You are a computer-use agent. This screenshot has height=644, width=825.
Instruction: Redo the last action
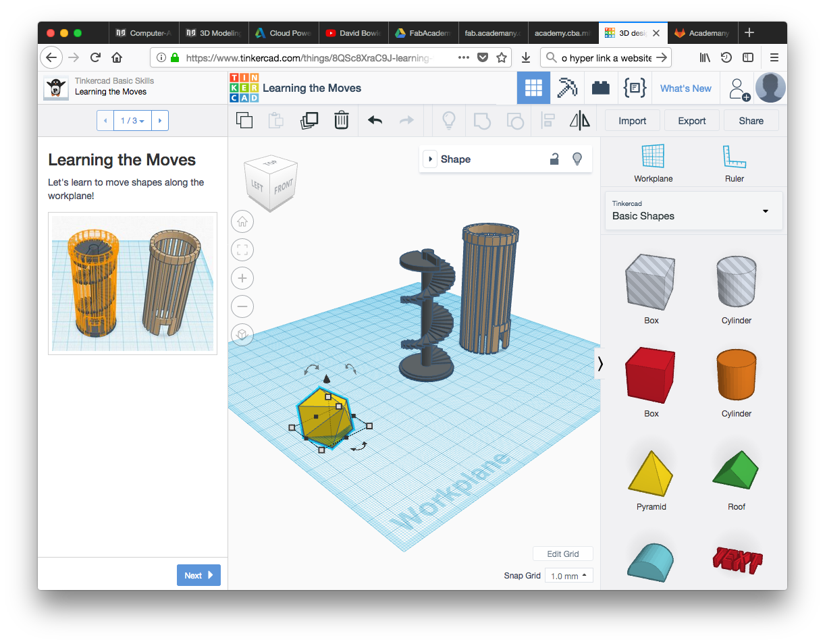tap(406, 121)
